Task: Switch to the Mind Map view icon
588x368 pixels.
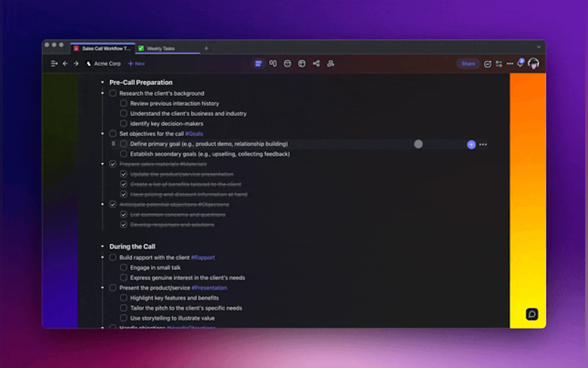Action: (316, 64)
